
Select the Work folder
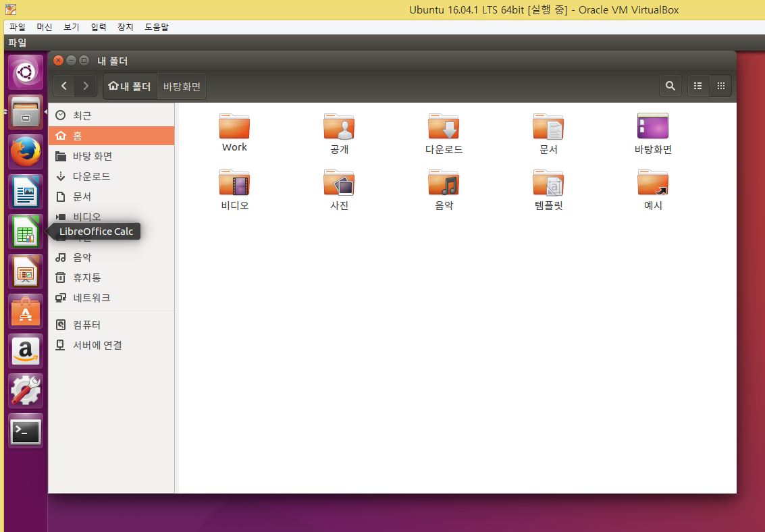pos(234,127)
